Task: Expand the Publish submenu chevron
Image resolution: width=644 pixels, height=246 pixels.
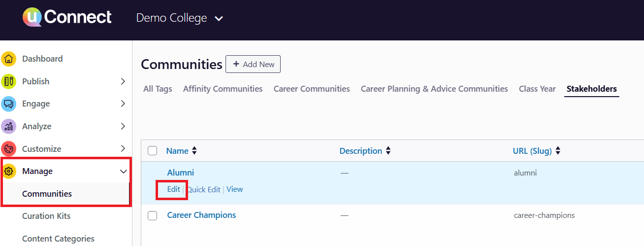Action: [123, 81]
